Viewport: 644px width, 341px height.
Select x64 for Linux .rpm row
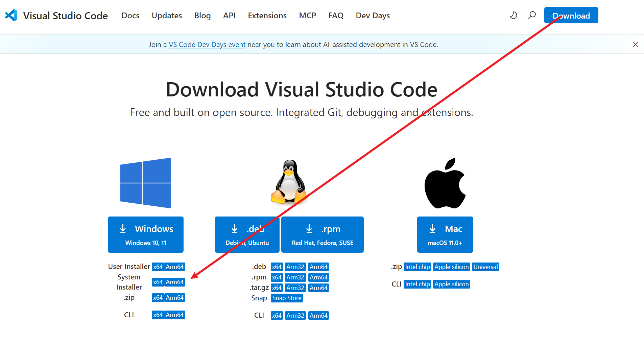click(277, 277)
